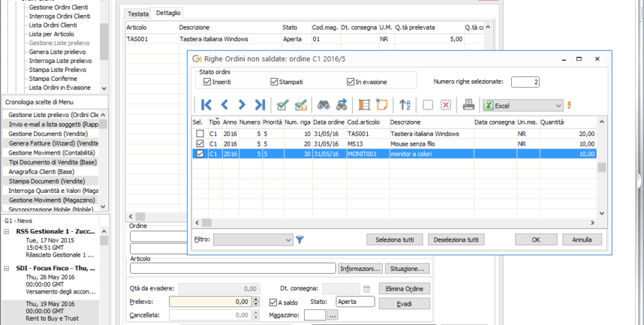
Task: Click the green checkmark confirm icon
Action: (x=282, y=105)
